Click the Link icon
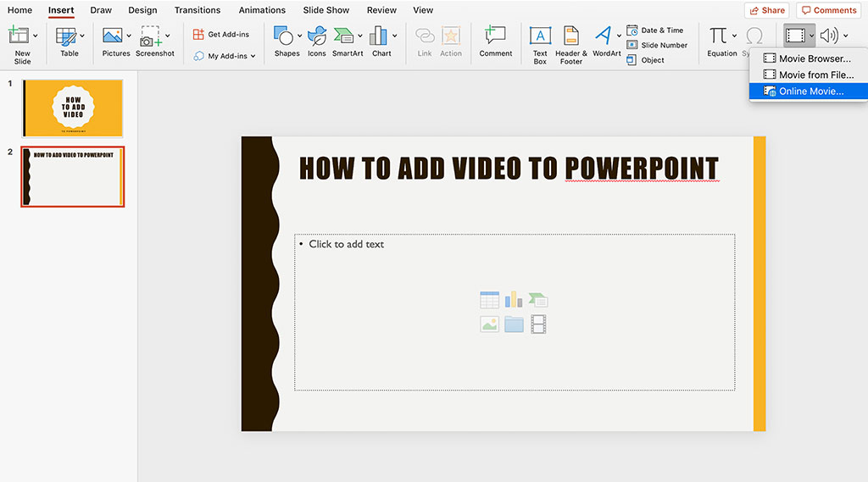The image size is (868, 482). (x=425, y=36)
